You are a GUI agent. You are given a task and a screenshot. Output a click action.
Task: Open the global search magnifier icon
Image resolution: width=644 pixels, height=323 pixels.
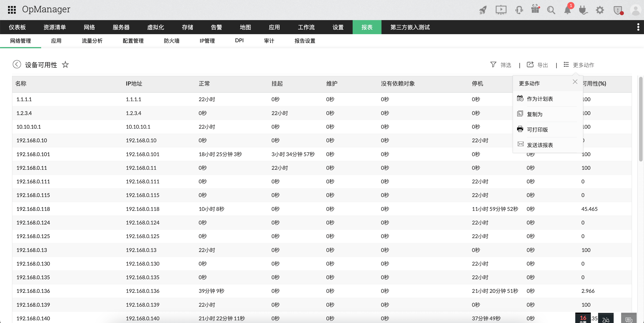click(x=551, y=10)
